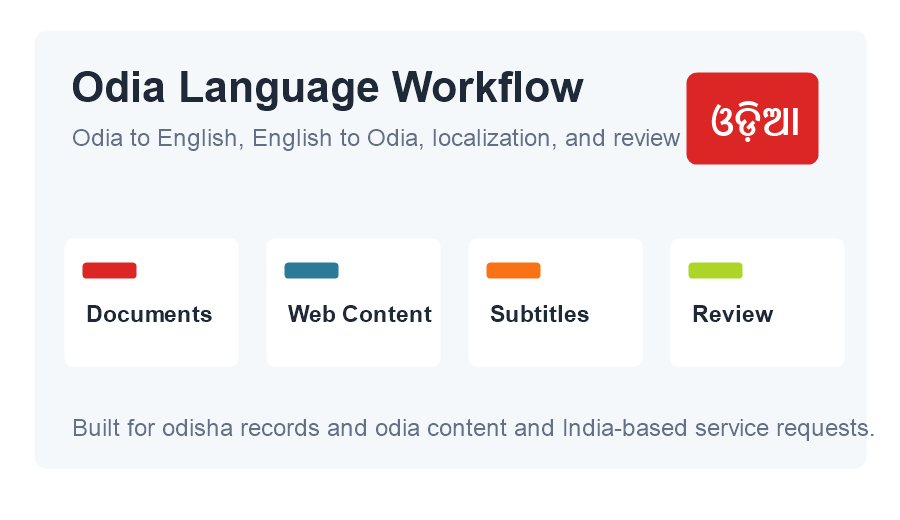The width and height of the screenshot is (900, 520).
Task: Click the red bar above Documents
Action: (110, 270)
